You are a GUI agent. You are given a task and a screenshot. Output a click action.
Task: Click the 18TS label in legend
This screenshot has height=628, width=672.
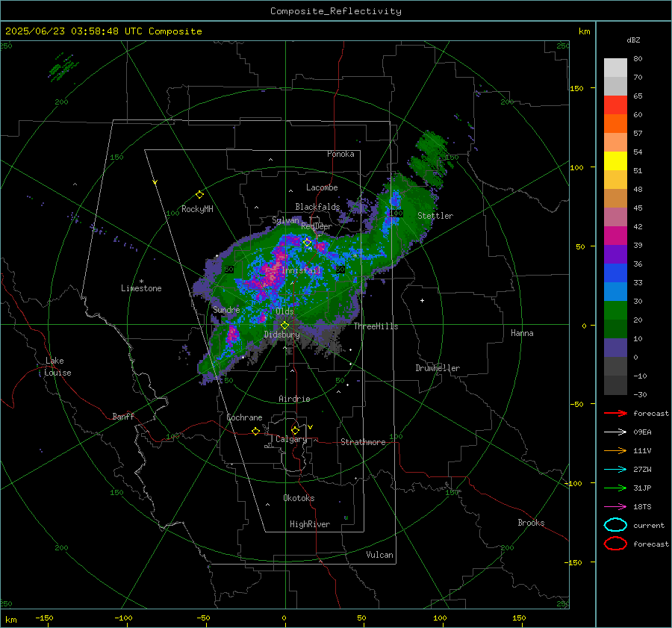click(x=642, y=507)
